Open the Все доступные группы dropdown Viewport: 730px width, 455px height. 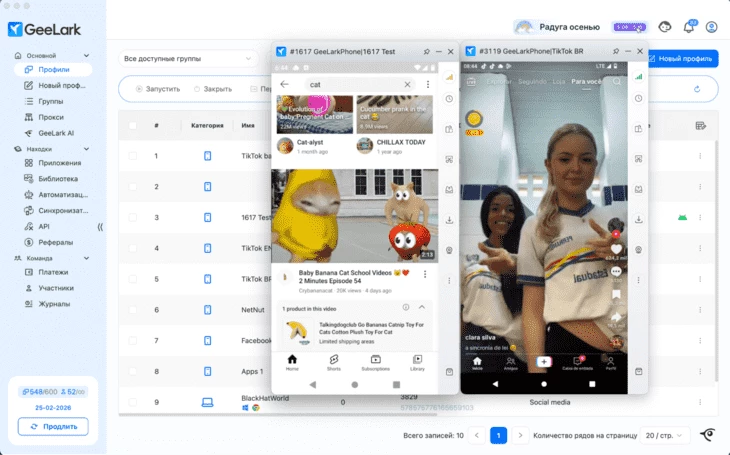(188, 59)
